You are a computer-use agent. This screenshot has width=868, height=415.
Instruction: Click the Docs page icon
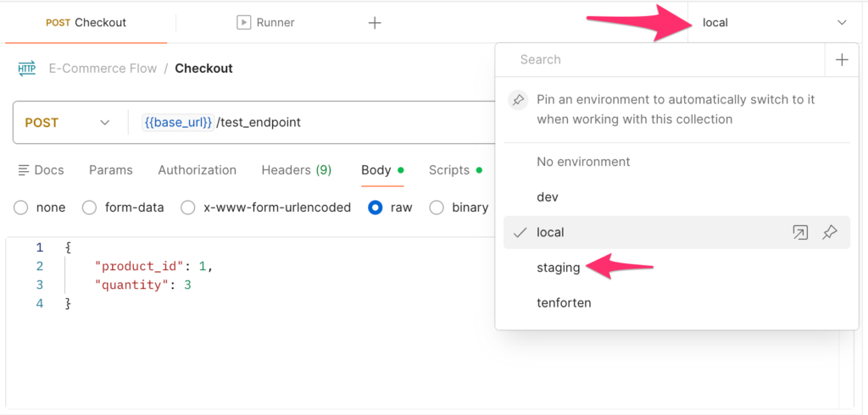point(24,170)
